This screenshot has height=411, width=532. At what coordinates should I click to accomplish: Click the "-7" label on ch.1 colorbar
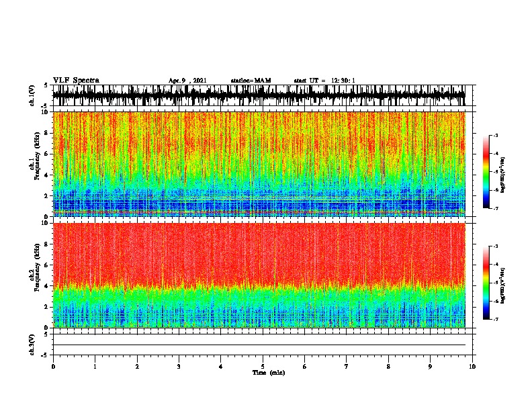pyautogui.click(x=496, y=208)
